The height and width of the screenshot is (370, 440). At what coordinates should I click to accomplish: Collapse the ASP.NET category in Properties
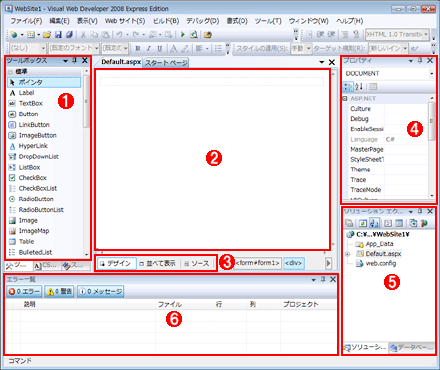345,99
